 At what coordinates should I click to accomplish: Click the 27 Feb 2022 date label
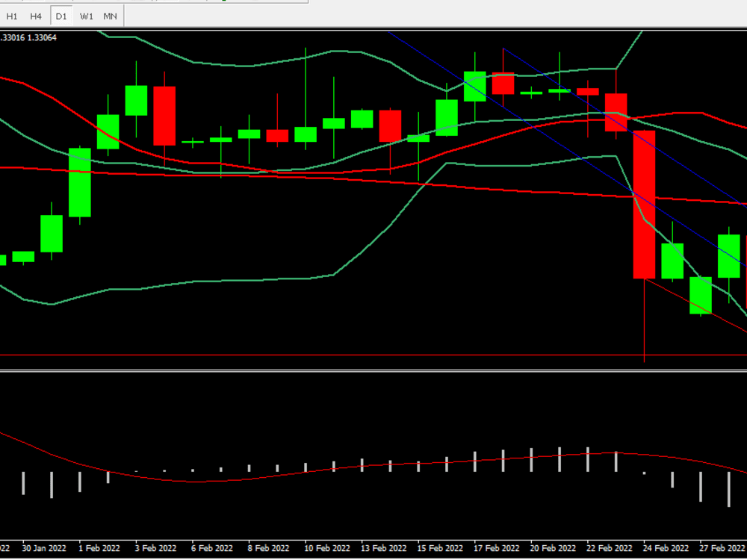pos(722,548)
